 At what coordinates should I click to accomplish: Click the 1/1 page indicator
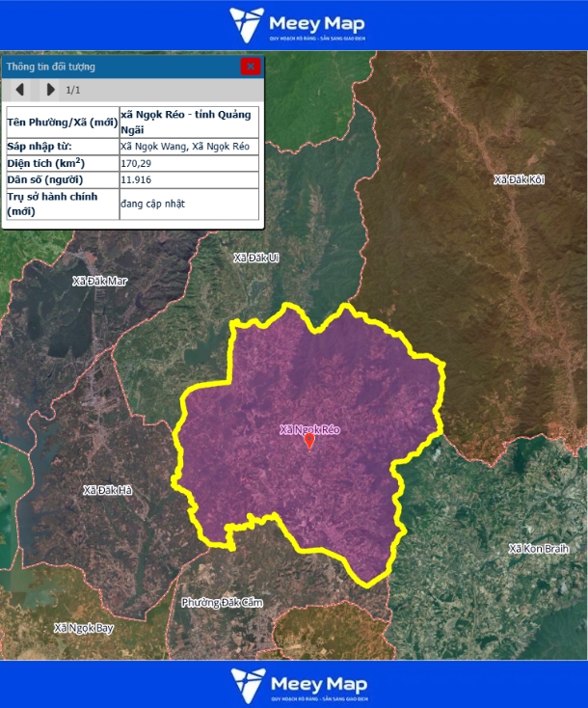(73, 90)
